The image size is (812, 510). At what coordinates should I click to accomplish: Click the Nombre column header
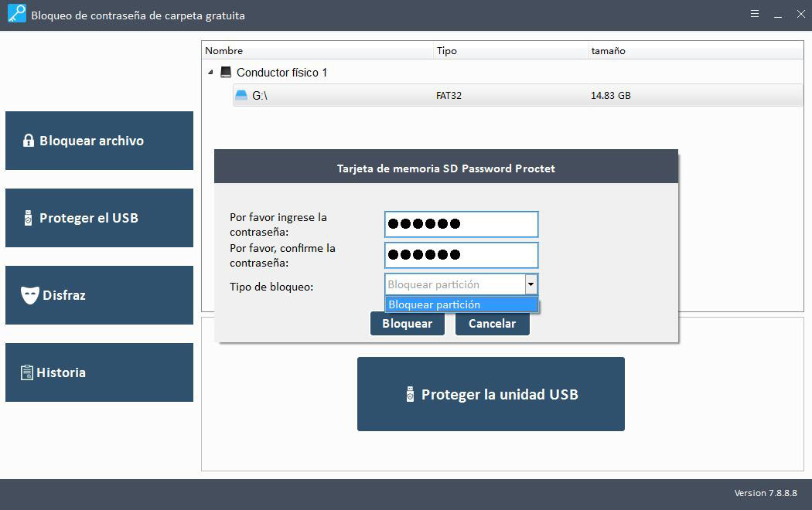tap(224, 51)
